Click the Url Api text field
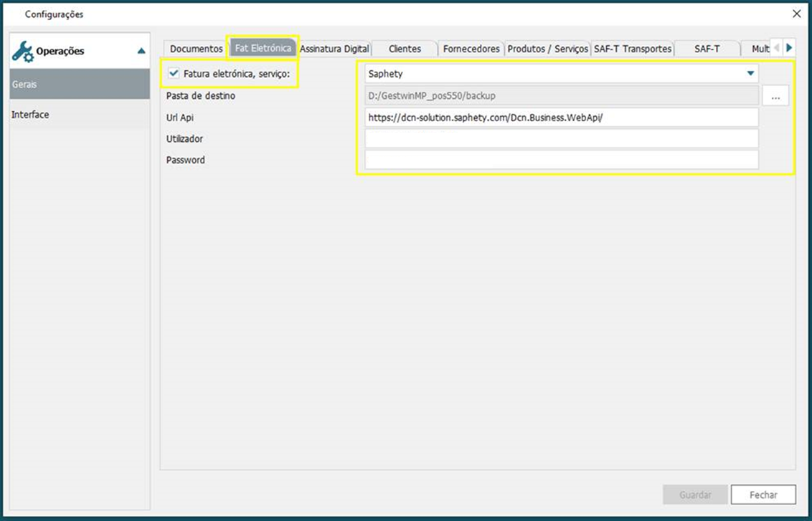This screenshot has width=812, height=521. 561,118
